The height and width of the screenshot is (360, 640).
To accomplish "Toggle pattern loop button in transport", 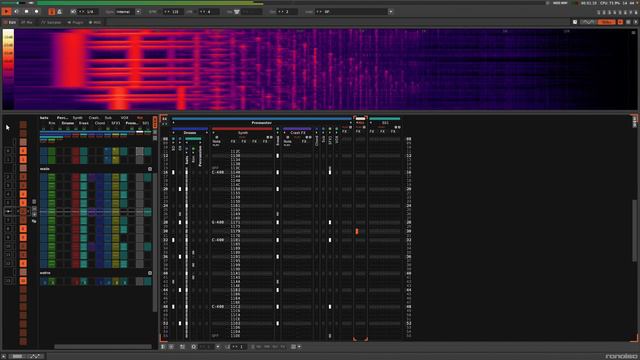I will (x=16, y=11).
